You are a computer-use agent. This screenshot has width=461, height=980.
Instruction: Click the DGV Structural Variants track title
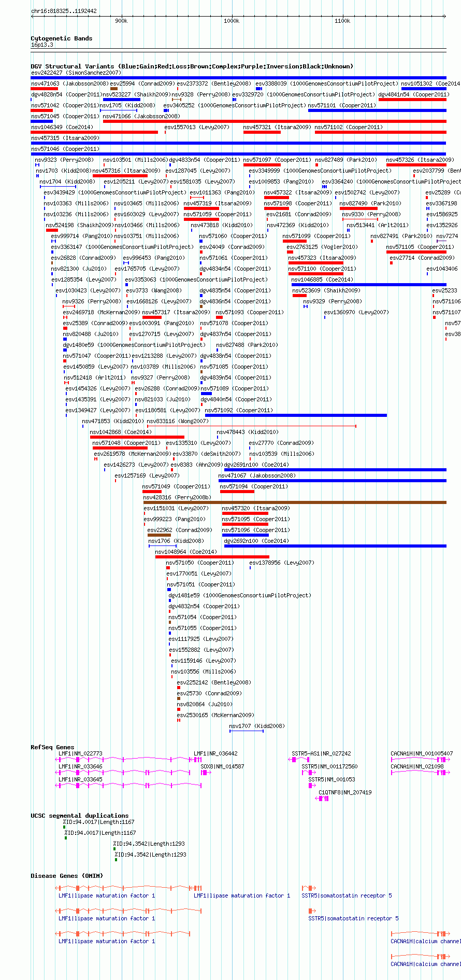pyautogui.click(x=192, y=66)
